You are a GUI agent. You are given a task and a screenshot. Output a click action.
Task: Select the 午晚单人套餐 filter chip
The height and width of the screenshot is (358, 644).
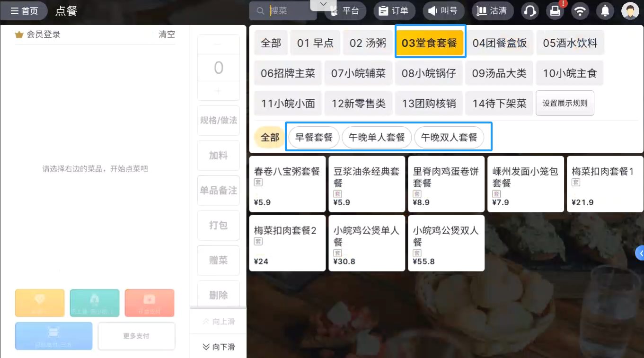click(377, 138)
